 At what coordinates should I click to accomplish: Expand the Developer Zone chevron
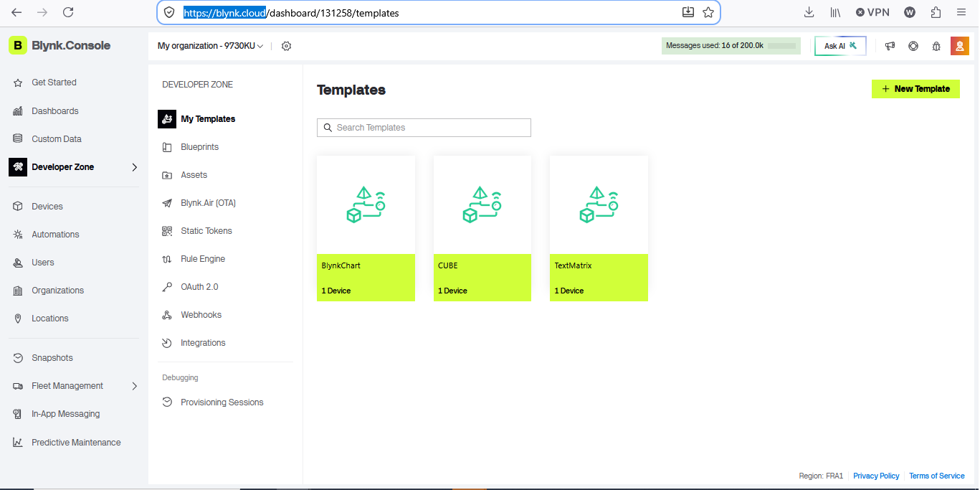pyautogui.click(x=134, y=167)
